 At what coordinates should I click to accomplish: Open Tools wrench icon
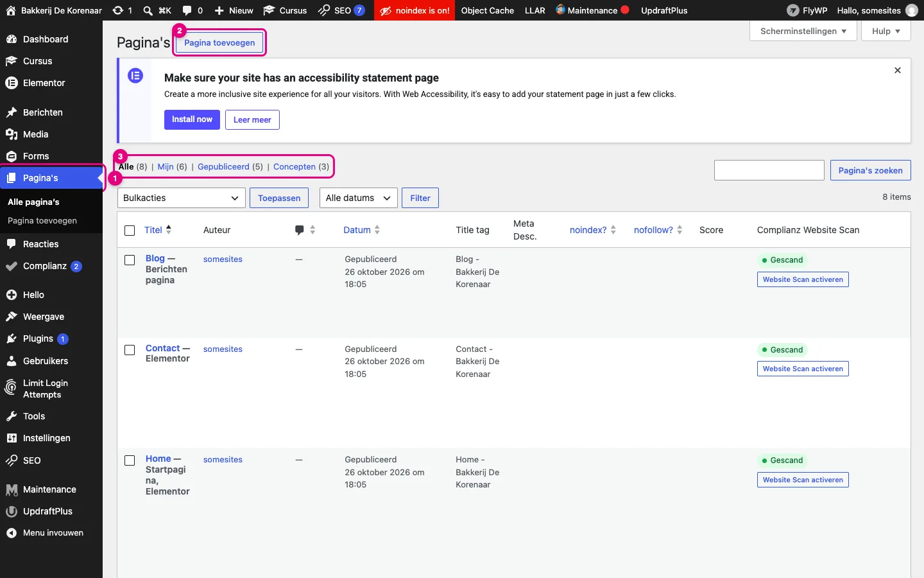(x=11, y=416)
